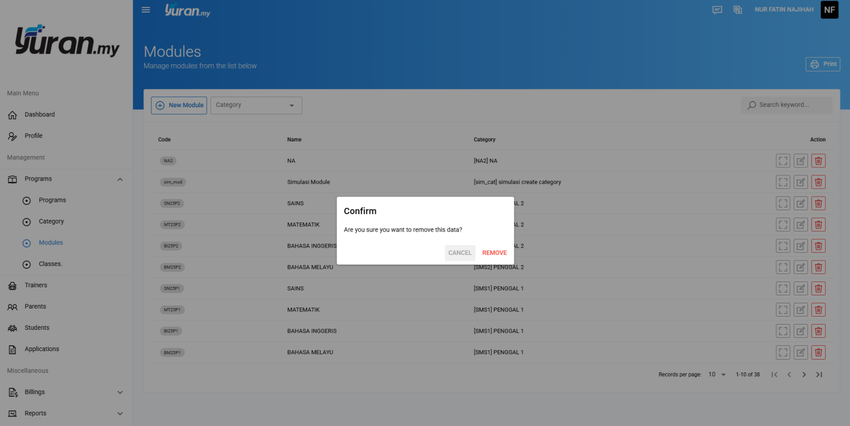This screenshot has height=426, width=850.
Task: View details of the NA2 module row
Action: click(783, 160)
